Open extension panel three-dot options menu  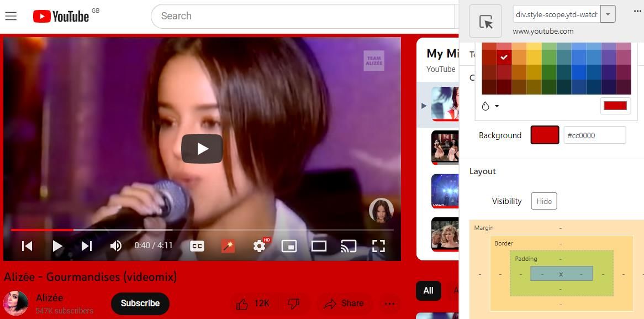(637, 11)
